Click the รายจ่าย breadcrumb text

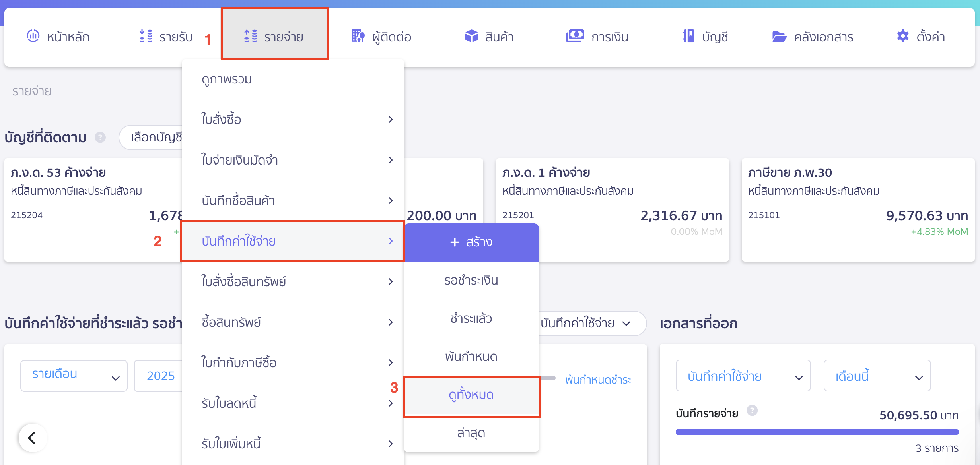[32, 91]
